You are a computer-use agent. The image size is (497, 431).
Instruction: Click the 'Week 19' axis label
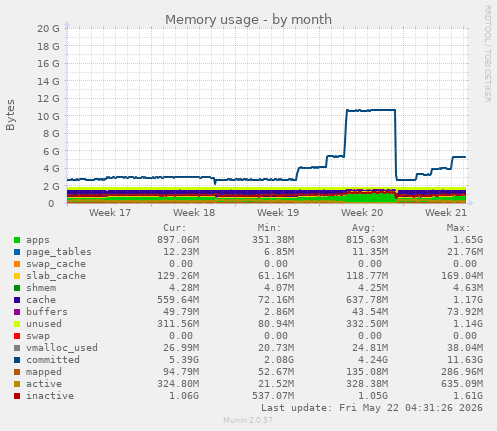(x=278, y=213)
